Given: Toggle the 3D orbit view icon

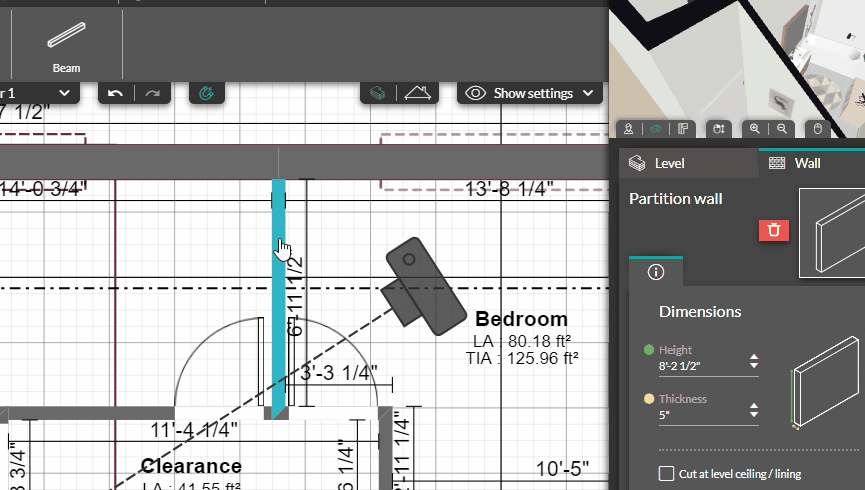Looking at the screenshot, I should coord(655,129).
